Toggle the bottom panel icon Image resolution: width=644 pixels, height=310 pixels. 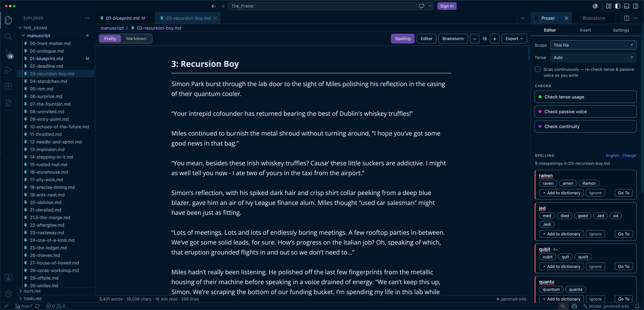[x=627, y=6]
